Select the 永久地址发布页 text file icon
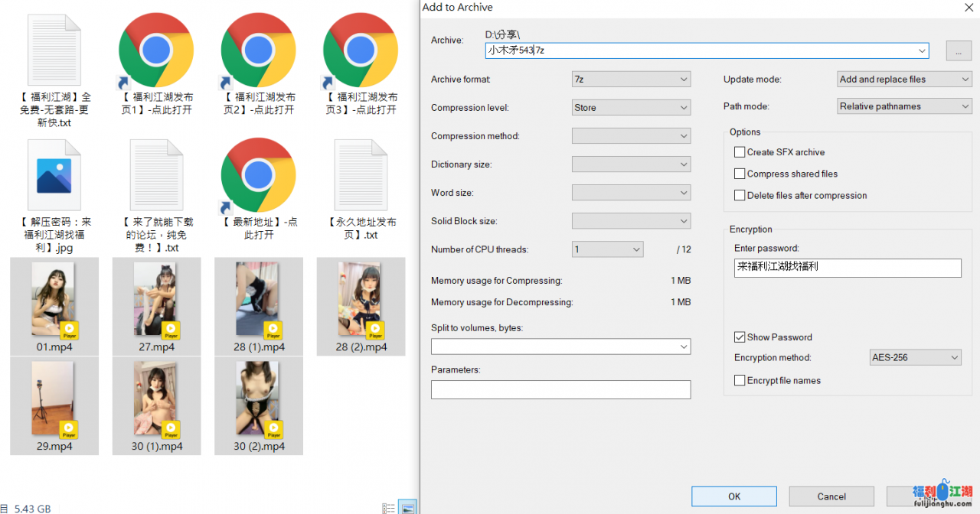Viewport: 980px width, 514px height. (361, 176)
